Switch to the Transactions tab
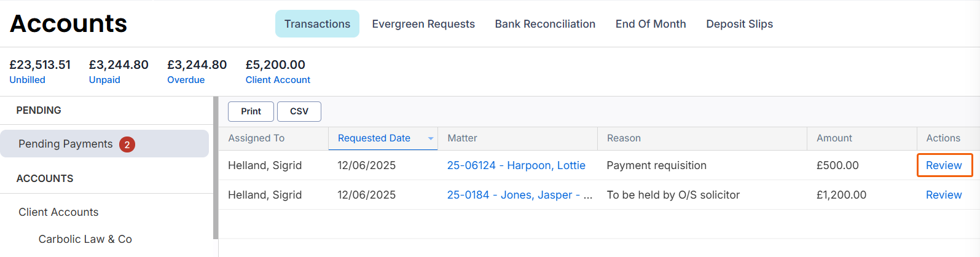The width and height of the screenshot is (980, 257). click(317, 24)
